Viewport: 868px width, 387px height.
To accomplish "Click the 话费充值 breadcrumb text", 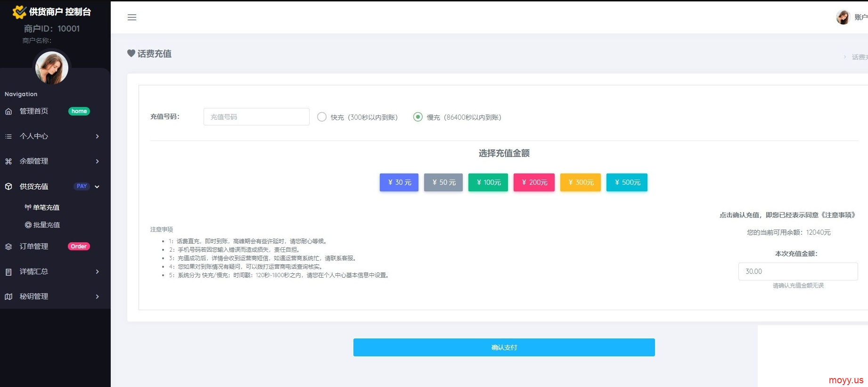I will pyautogui.click(x=860, y=57).
